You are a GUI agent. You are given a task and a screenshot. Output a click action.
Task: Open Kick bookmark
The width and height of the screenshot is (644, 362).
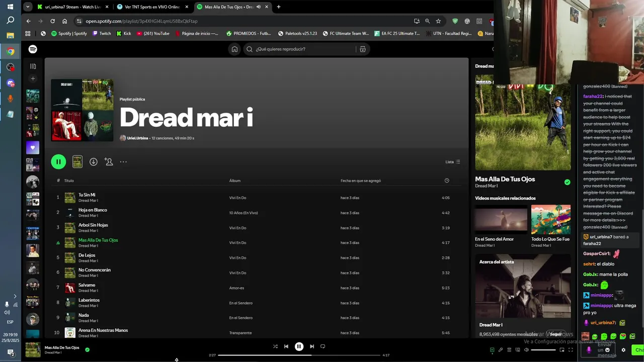click(124, 34)
